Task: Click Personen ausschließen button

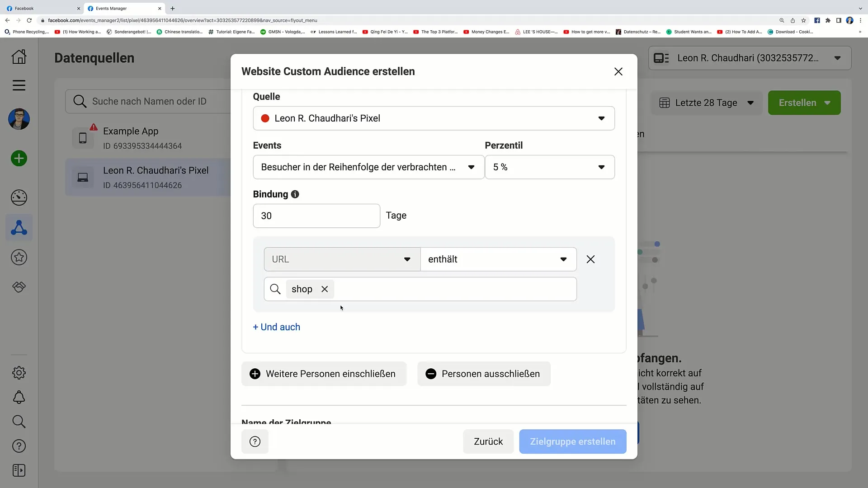Action: (x=484, y=374)
